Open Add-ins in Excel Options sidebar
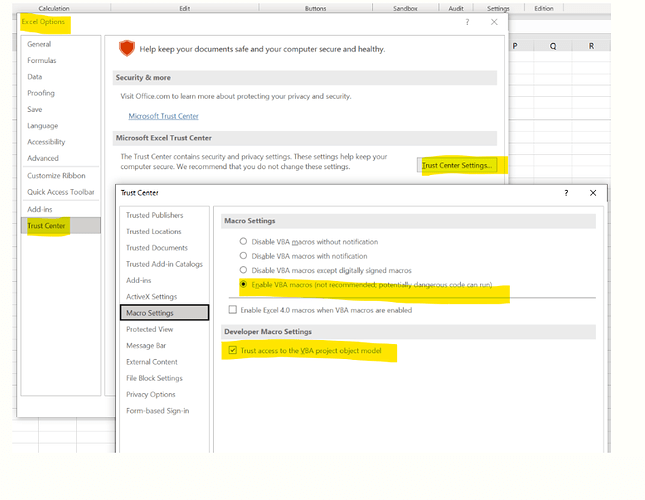 coord(39,209)
